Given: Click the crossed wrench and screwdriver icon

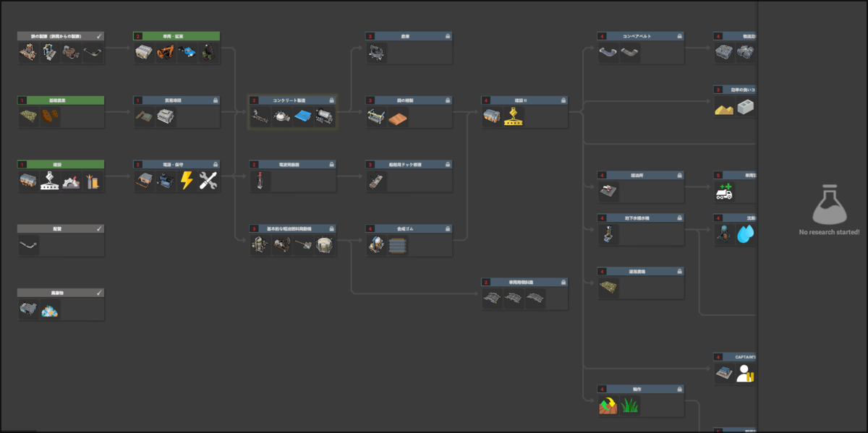Looking at the screenshot, I should pyautogui.click(x=208, y=181).
